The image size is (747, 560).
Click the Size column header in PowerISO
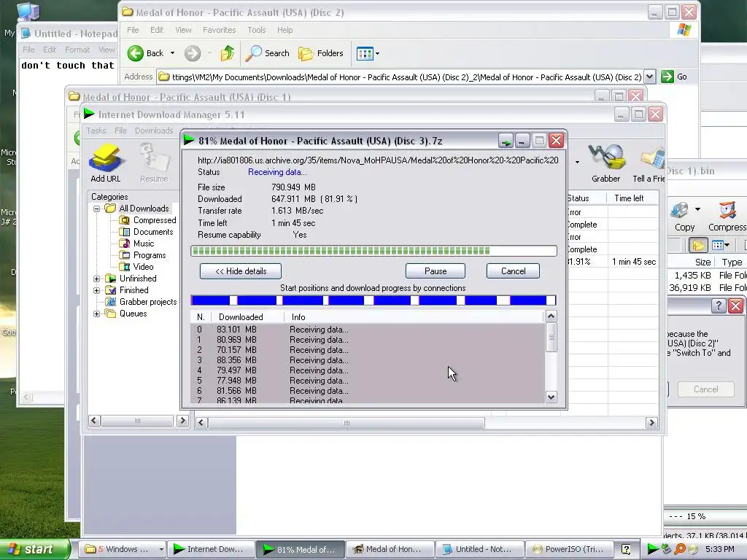click(692, 262)
